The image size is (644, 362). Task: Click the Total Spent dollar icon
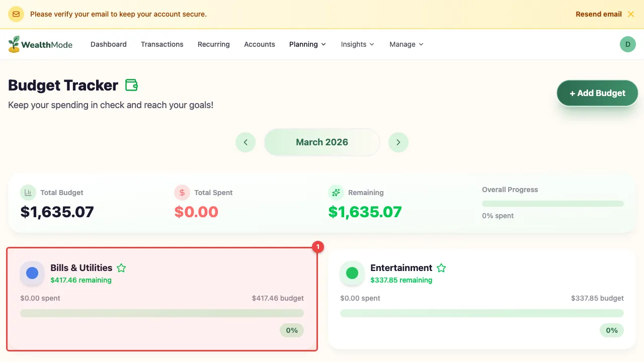point(182,193)
